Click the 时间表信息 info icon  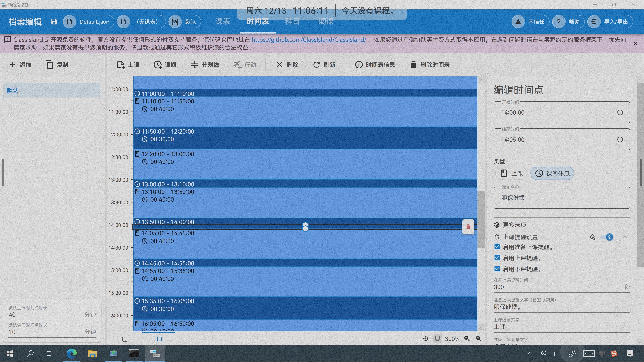[x=359, y=65]
